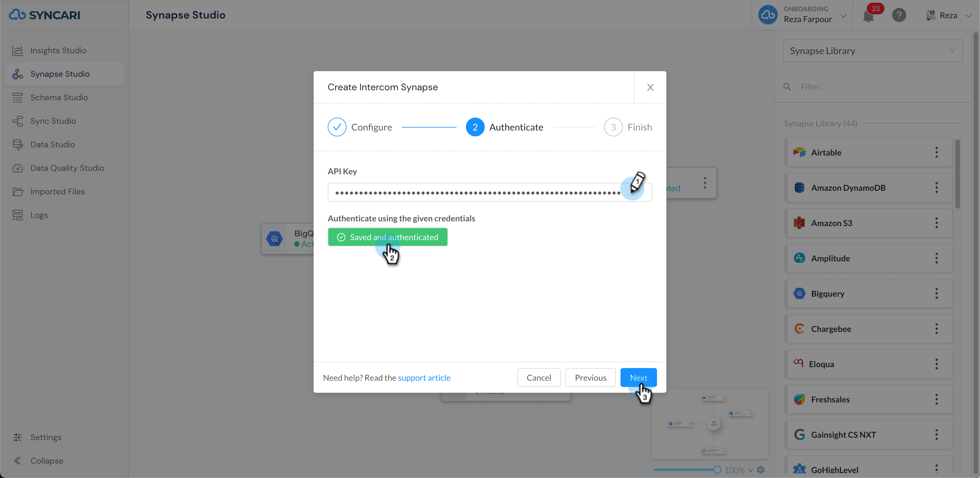The image size is (980, 478).
Task: Open Amplitude's three-dot menu
Action: click(936, 258)
